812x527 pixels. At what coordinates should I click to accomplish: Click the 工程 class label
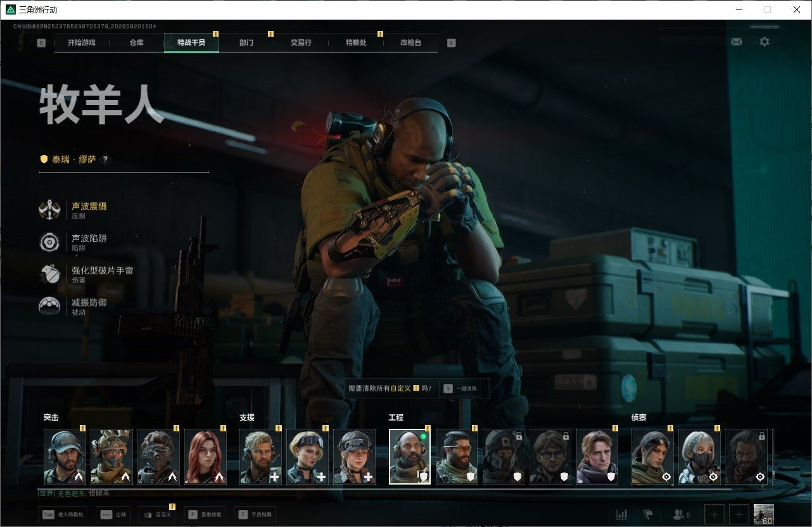[396, 418]
